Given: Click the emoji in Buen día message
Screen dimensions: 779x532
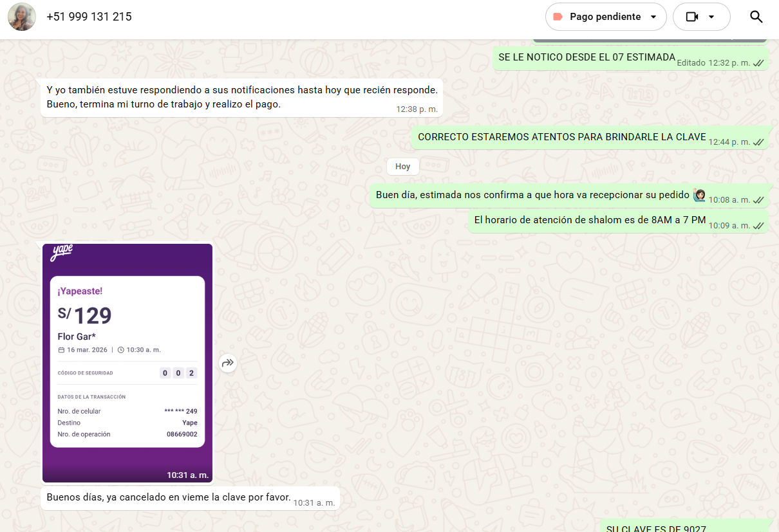Looking at the screenshot, I should coord(699,195).
